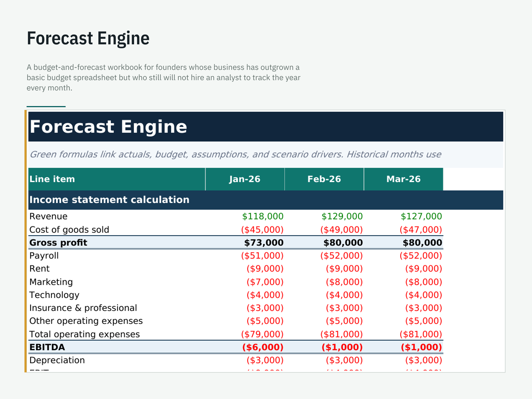This screenshot has height=399, width=532.
Task: Click the Depreciation row label
Action: (57, 360)
